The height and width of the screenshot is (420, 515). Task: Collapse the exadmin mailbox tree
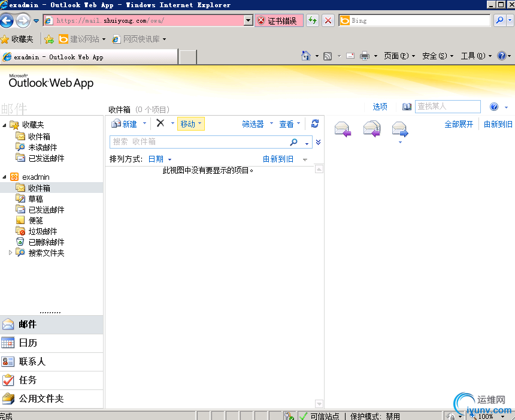(x=4, y=177)
